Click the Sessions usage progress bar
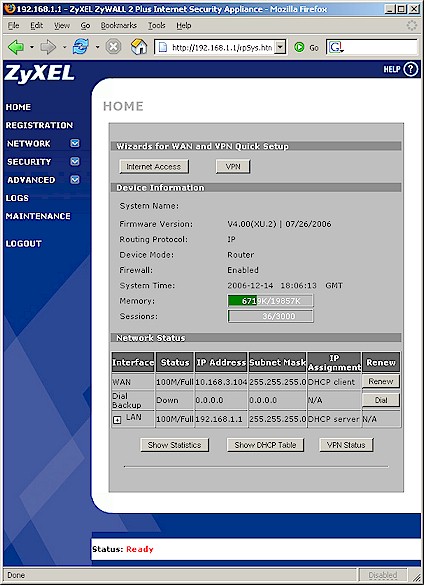Viewport: 425px width, 586px height. (x=271, y=316)
